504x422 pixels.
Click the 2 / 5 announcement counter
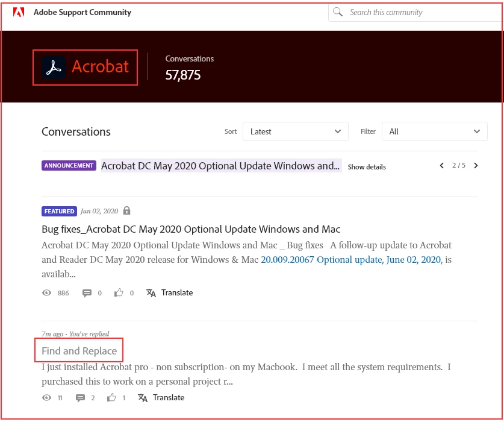[x=459, y=165]
